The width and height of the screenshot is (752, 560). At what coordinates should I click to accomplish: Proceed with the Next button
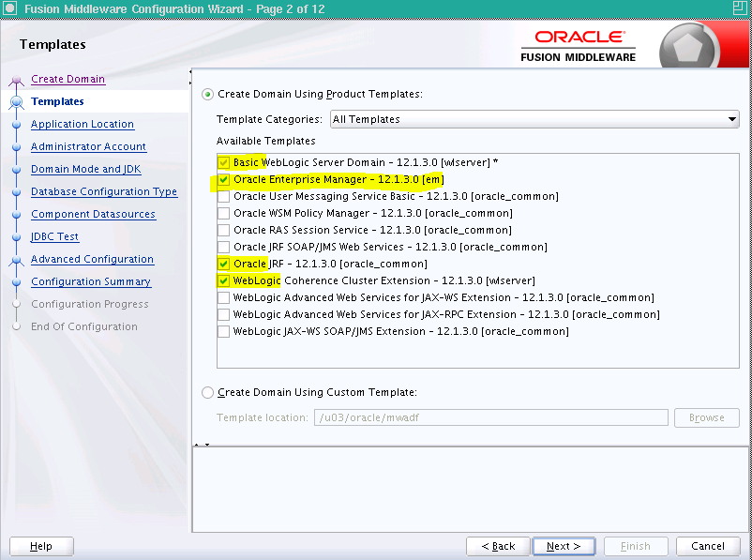tap(564, 546)
